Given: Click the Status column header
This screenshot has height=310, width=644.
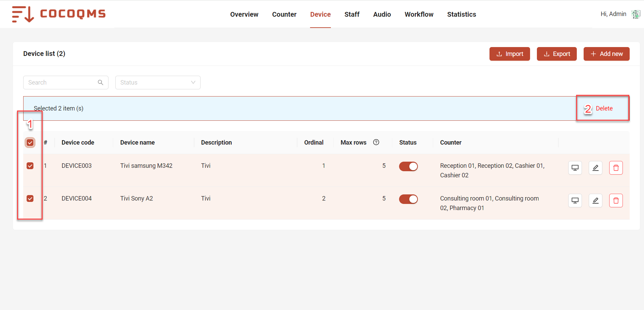Looking at the screenshot, I should tap(408, 143).
